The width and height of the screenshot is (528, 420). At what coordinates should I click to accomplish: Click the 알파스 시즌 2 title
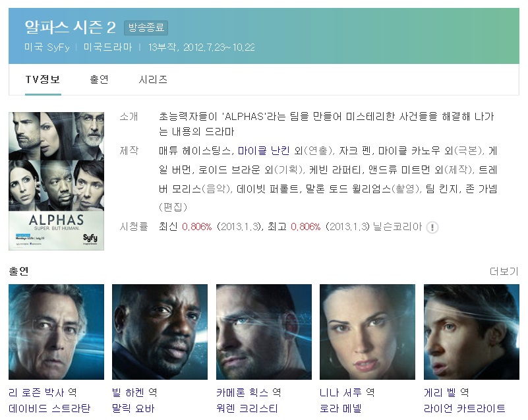click(x=70, y=27)
